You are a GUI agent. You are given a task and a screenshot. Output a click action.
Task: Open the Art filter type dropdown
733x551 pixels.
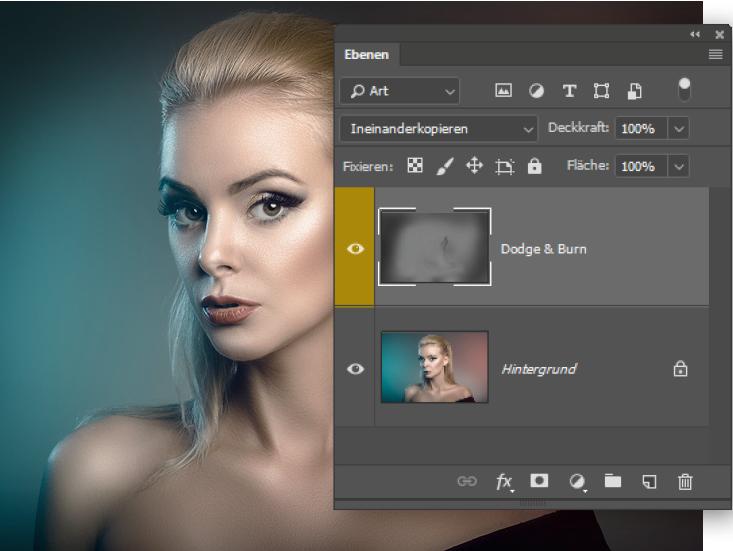coord(399,91)
